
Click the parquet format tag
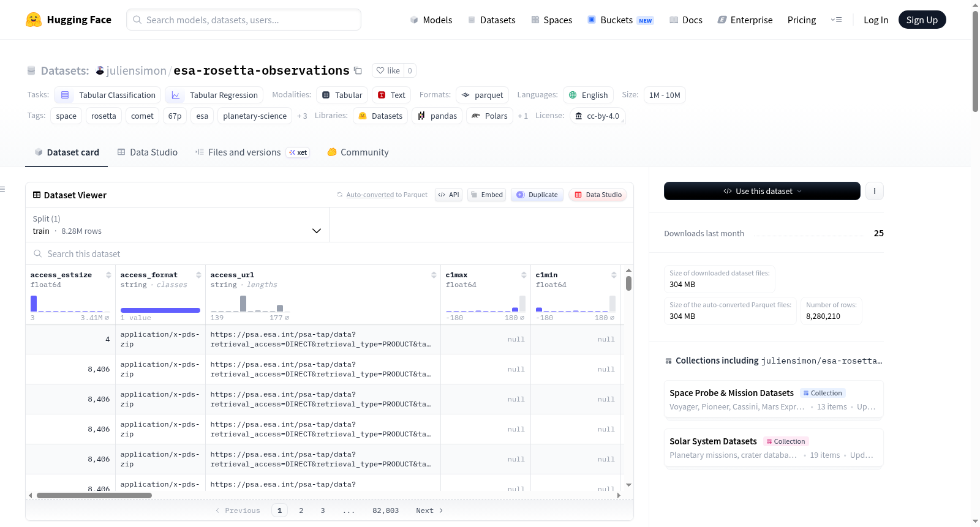click(x=483, y=95)
